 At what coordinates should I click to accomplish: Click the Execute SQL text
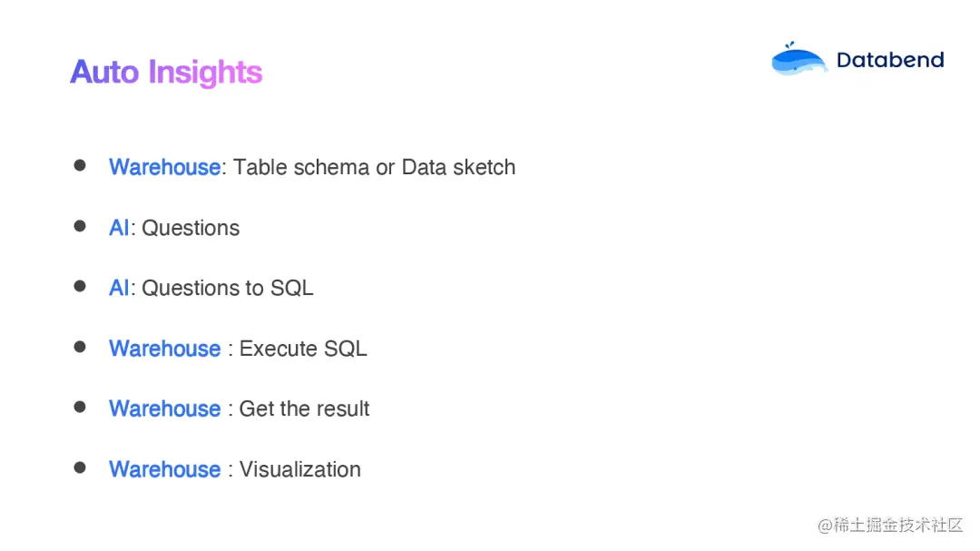pos(303,349)
